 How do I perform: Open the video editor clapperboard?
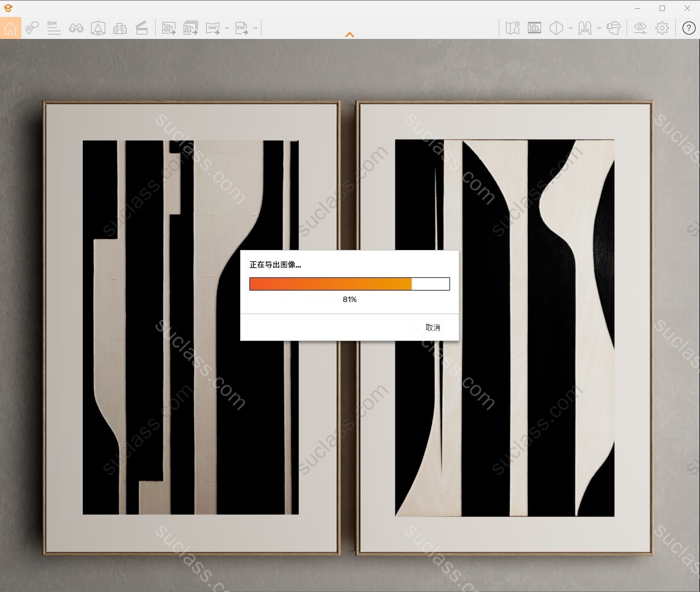[142, 28]
